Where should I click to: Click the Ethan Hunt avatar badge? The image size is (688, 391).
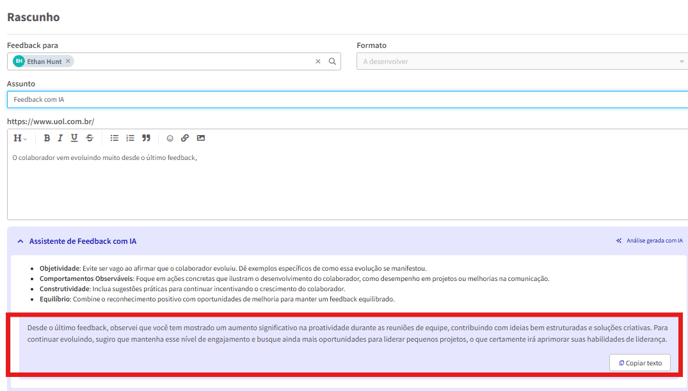[x=18, y=61]
